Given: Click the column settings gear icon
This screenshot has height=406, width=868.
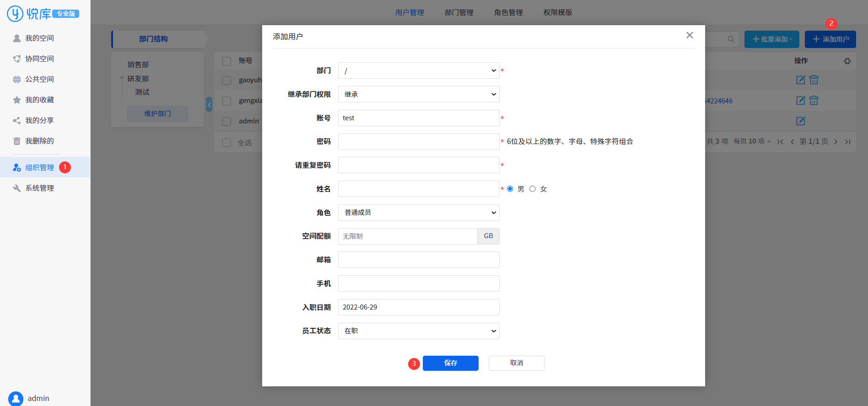Looking at the screenshot, I should tap(847, 61).
